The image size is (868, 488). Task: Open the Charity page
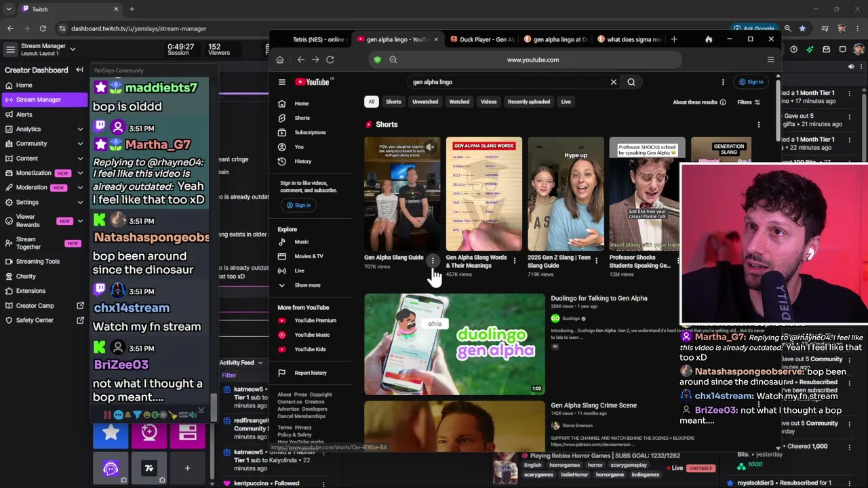(x=26, y=277)
